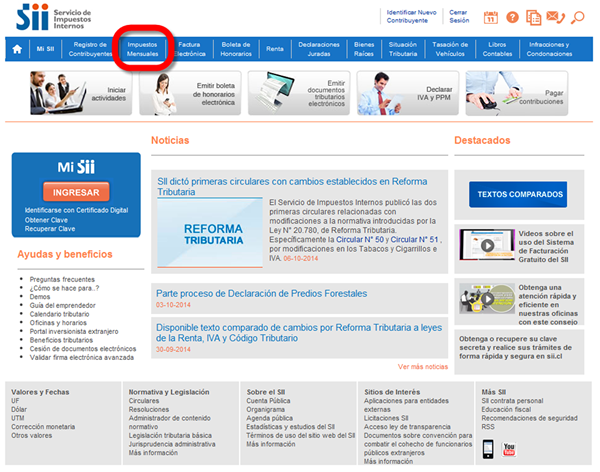Open texto comparado Reforma Tributaria news headline
The image size is (600, 472).
tap(299, 333)
